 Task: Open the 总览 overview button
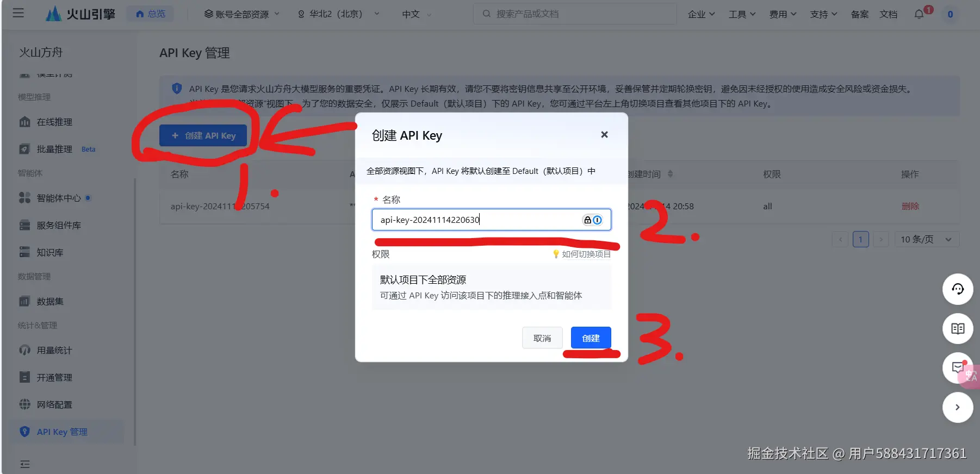[x=150, y=14]
